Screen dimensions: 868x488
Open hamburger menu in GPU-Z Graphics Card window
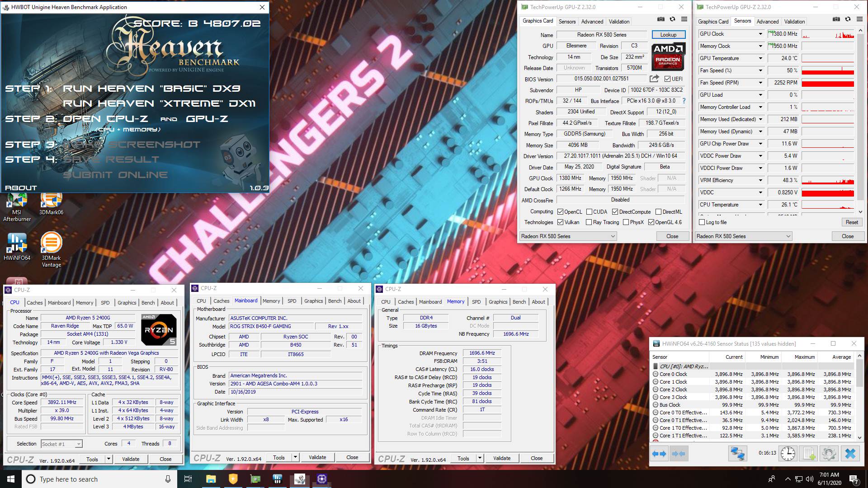[684, 19]
